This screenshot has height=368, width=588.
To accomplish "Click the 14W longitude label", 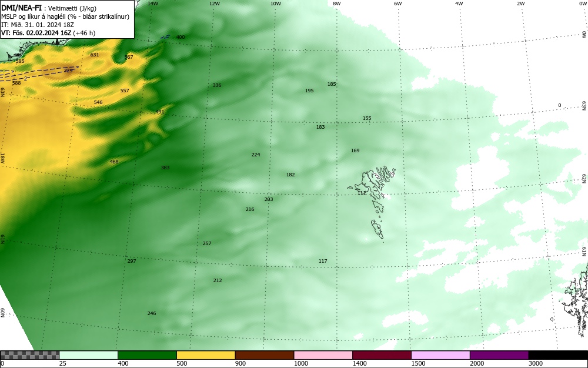I will pyautogui.click(x=153, y=4).
